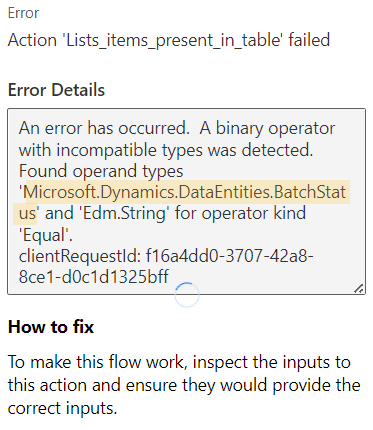This screenshot has width=373, height=430.
Task: Click the 'Error Details' heading
Action: 56,90
